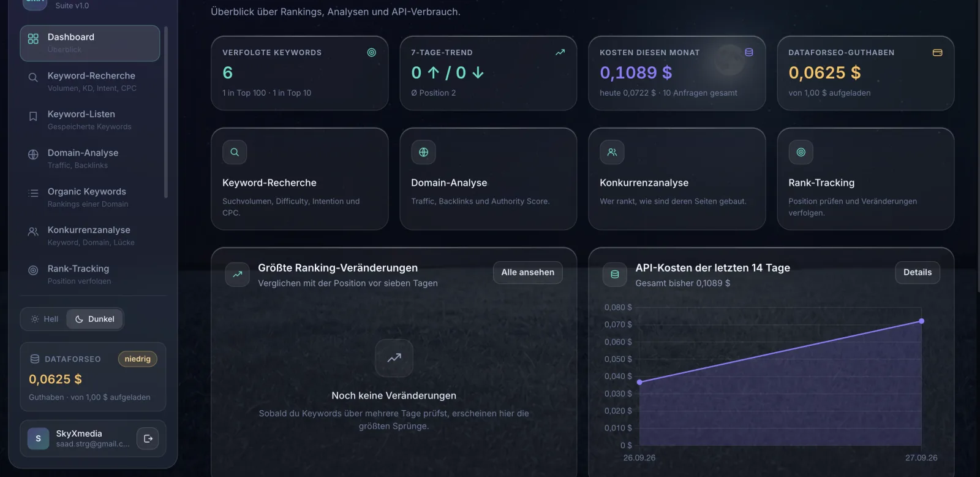Image resolution: width=980 pixels, height=477 pixels.
Task: Open Rank-Tracking in the sidebar
Action: pyautogui.click(x=90, y=274)
